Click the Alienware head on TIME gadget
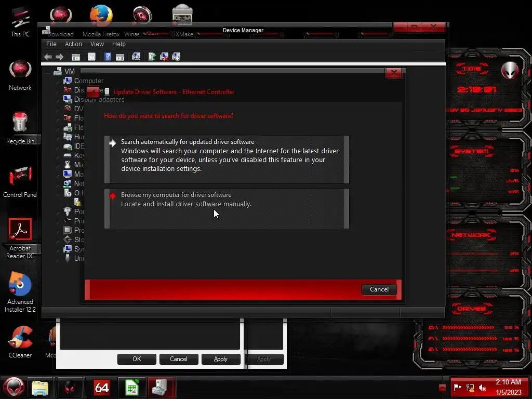The image size is (532, 399). coord(510,70)
